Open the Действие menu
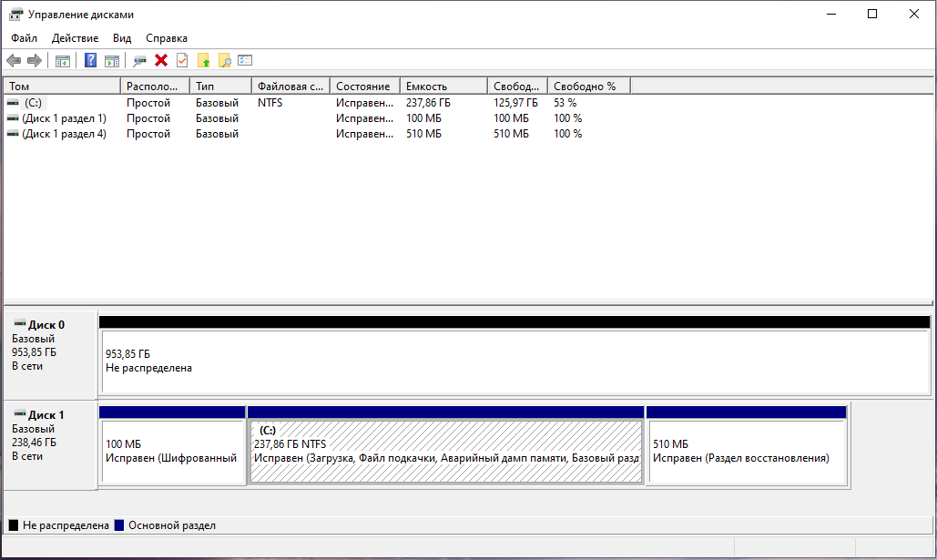Viewport: 937px width, 560px height. 75,38
